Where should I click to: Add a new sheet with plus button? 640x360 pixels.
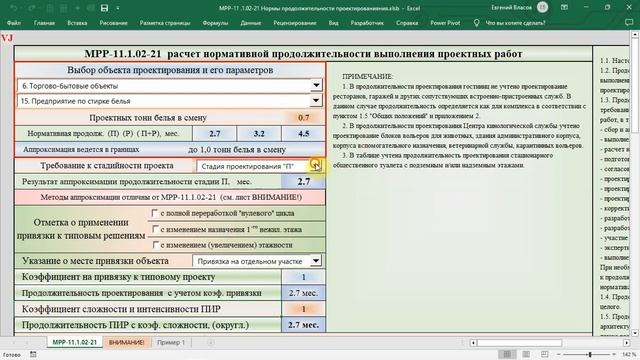(211, 342)
